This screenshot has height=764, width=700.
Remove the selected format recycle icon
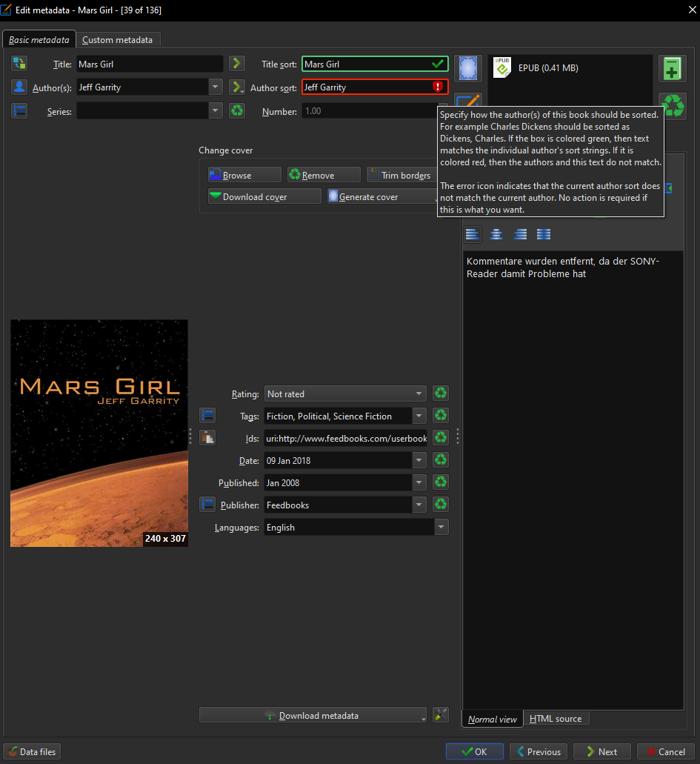(673, 106)
